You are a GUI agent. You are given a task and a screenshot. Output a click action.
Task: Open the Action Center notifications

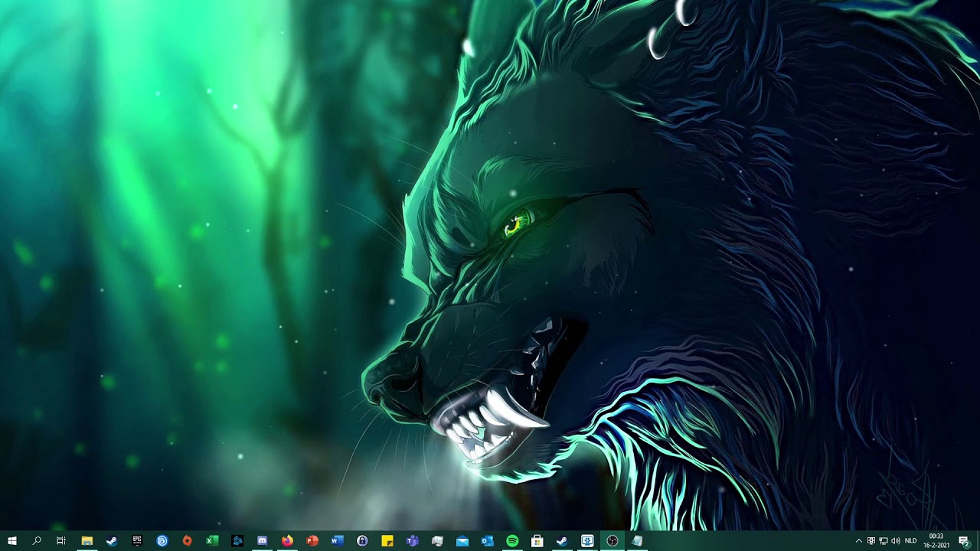[964, 541]
